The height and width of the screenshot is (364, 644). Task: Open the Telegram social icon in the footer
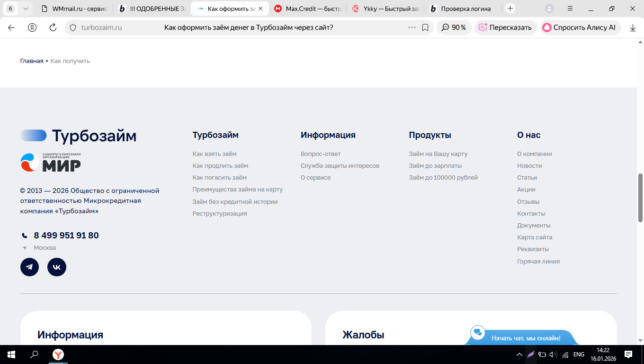pos(29,267)
